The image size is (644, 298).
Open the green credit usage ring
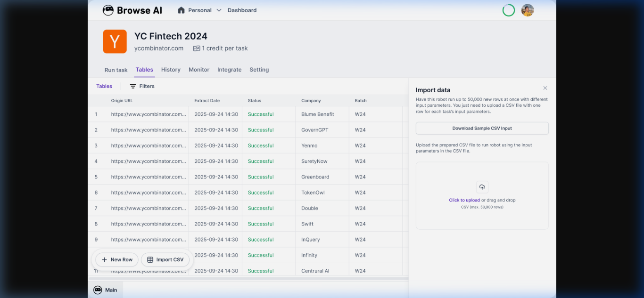(509, 10)
